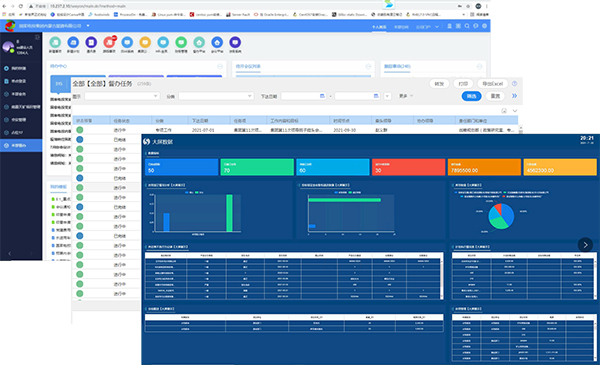Open the teal circular shortcut icon
The image size is (600, 365).
pyautogui.click(x=55, y=42)
